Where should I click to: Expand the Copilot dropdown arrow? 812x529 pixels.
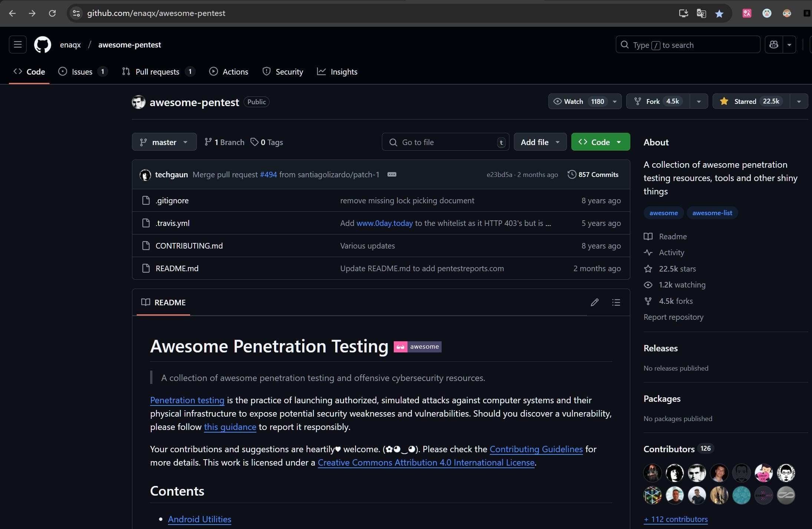[x=789, y=45]
